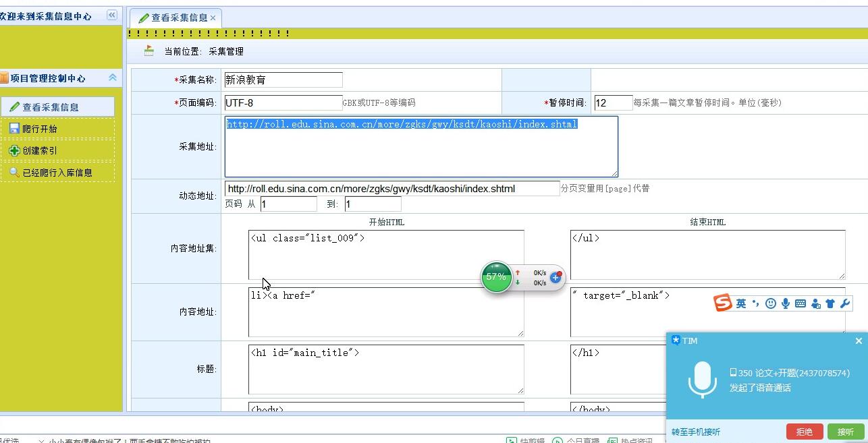Open 查看采集信息 in the sidebar
This screenshot has width=868, height=443.
pos(57,107)
